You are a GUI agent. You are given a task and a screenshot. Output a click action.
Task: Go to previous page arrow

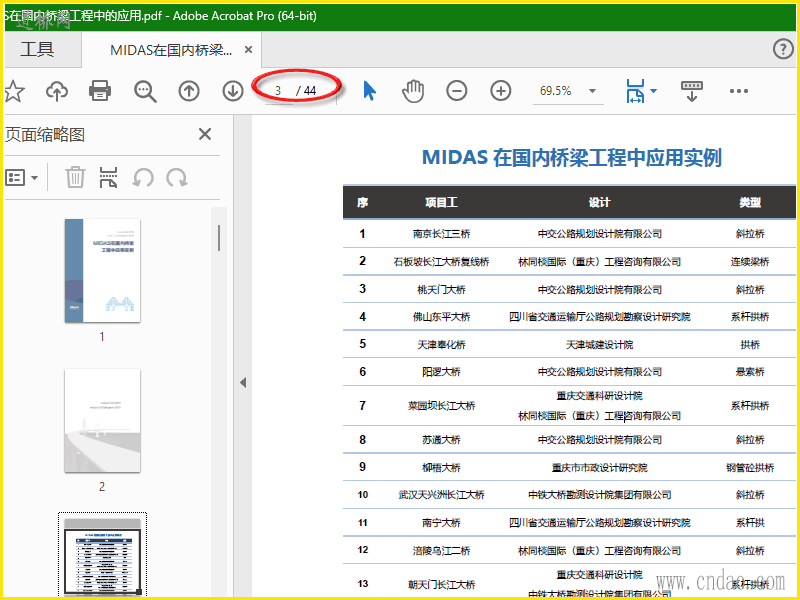[189, 91]
